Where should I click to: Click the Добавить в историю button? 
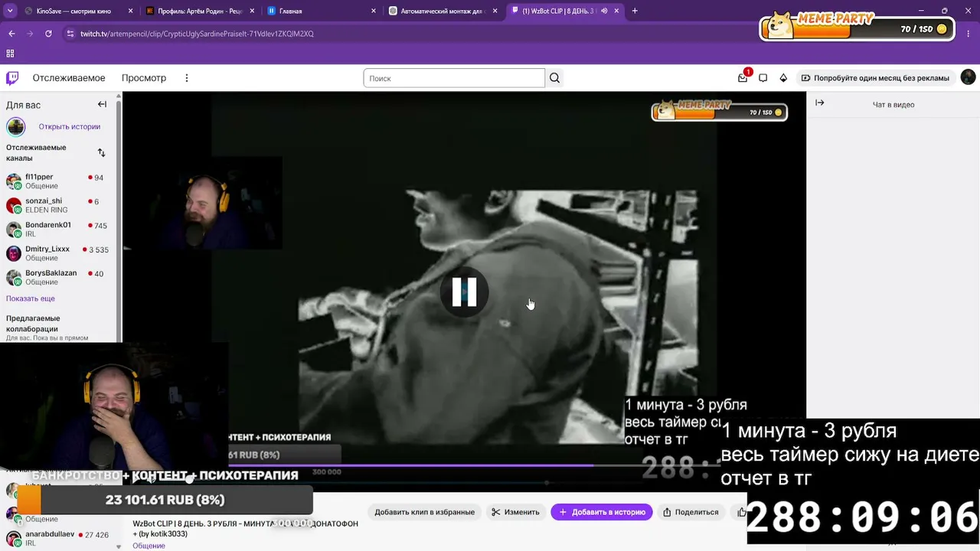602,512
